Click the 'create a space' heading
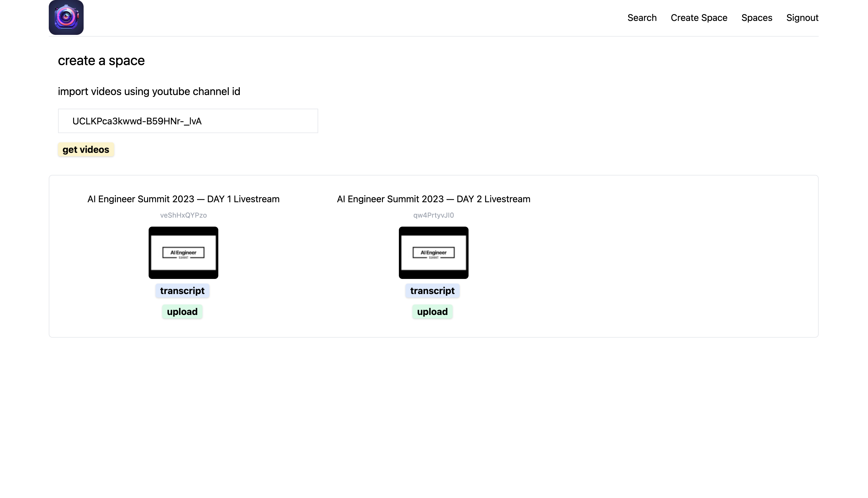 tap(101, 60)
